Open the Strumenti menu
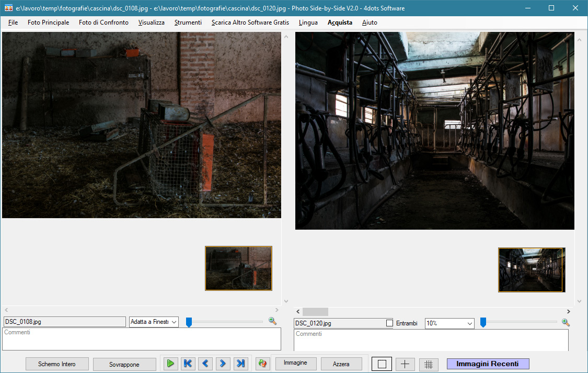The width and height of the screenshot is (588, 373). click(188, 22)
